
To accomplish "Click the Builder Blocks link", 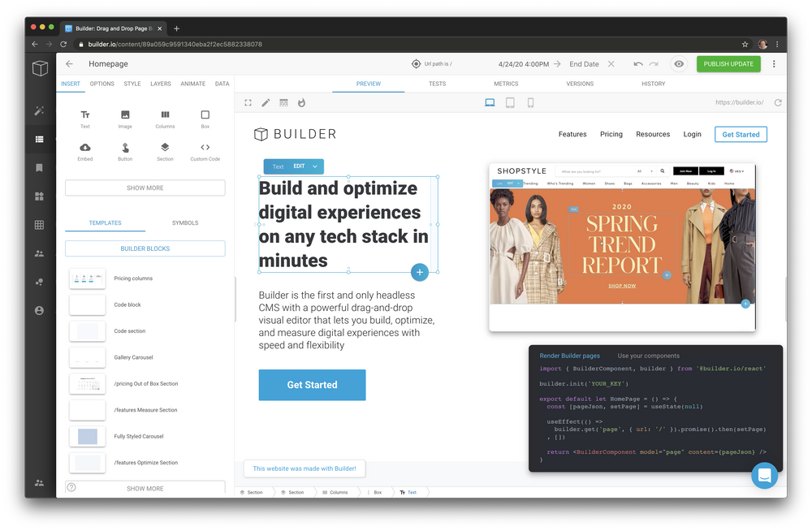I will [x=145, y=248].
